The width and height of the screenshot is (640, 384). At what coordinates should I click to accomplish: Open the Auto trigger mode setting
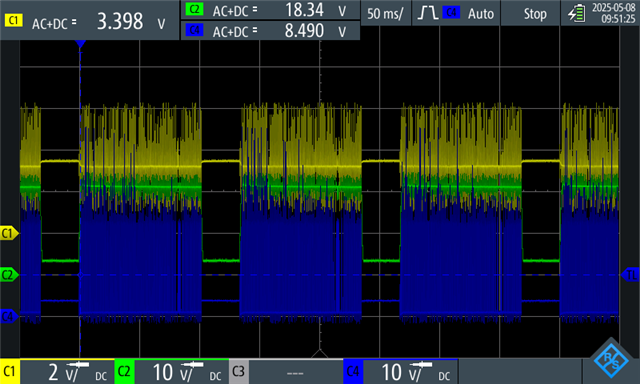[x=481, y=13]
